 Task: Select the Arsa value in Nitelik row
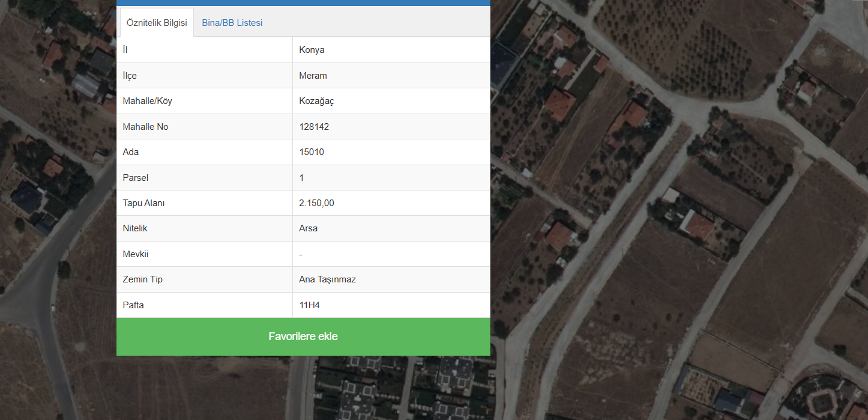pyautogui.click(x=308, y=228)
